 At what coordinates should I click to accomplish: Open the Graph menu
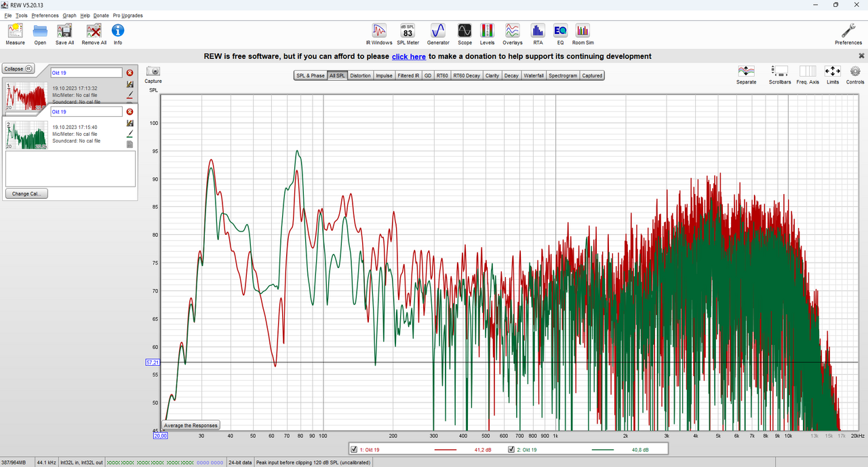click(69, 15)
